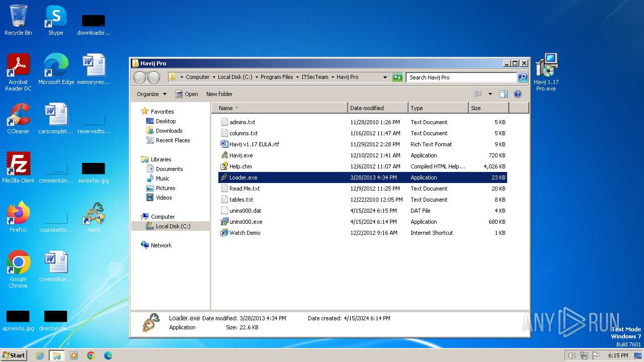This screenshot has width=644, height=362.
Task: Click the New folder toolbar button
Action: coord(219,94)
